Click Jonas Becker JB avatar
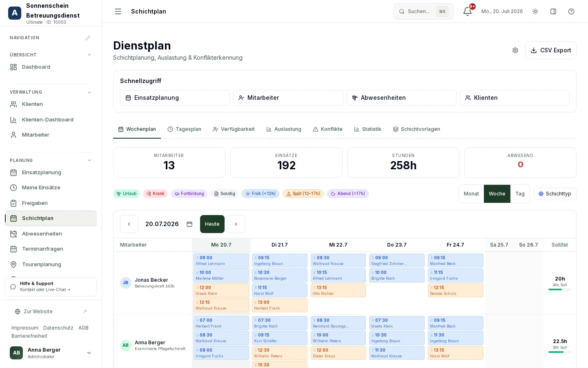 click(126, 283)
